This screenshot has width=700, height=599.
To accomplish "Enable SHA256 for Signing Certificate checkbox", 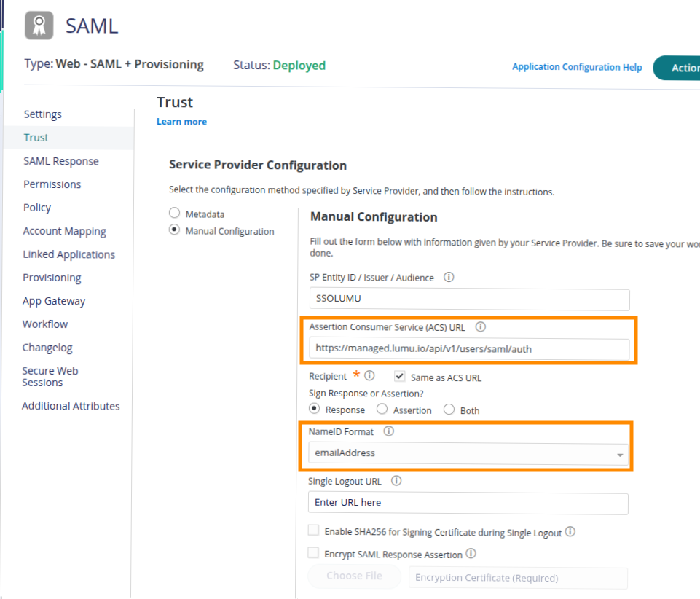I will coord(314,531).
